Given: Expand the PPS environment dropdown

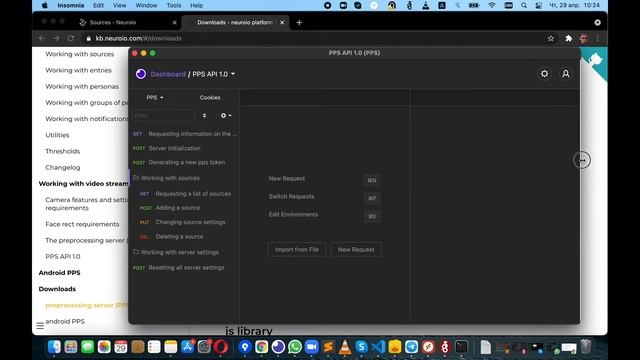Looking at the screenshot, I should [x=155, y=98].
